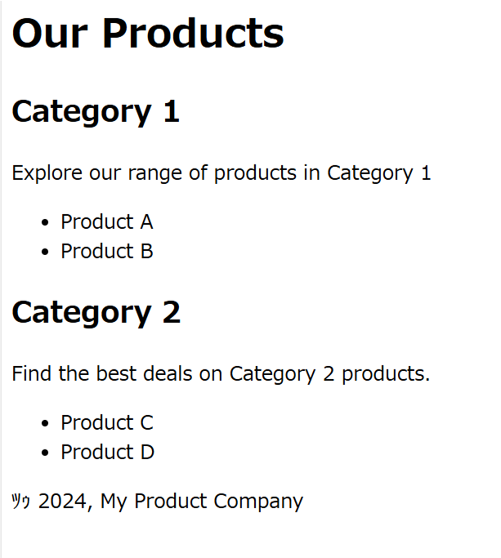Click the Our Products heading
The width and height of the screenshot is (501, 558).
point(148,33)
